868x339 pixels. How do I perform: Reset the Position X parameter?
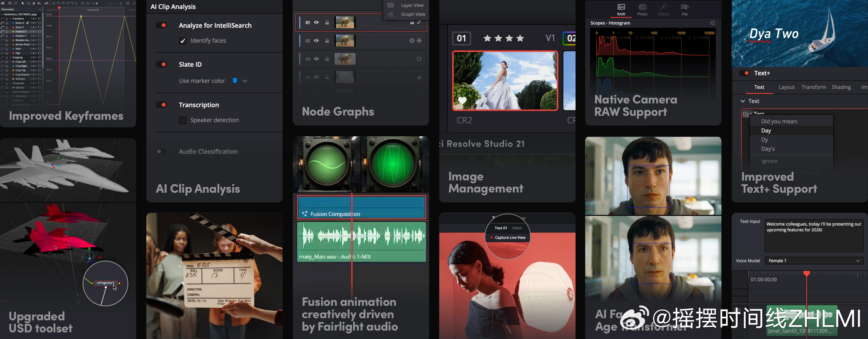click(39, 32)
